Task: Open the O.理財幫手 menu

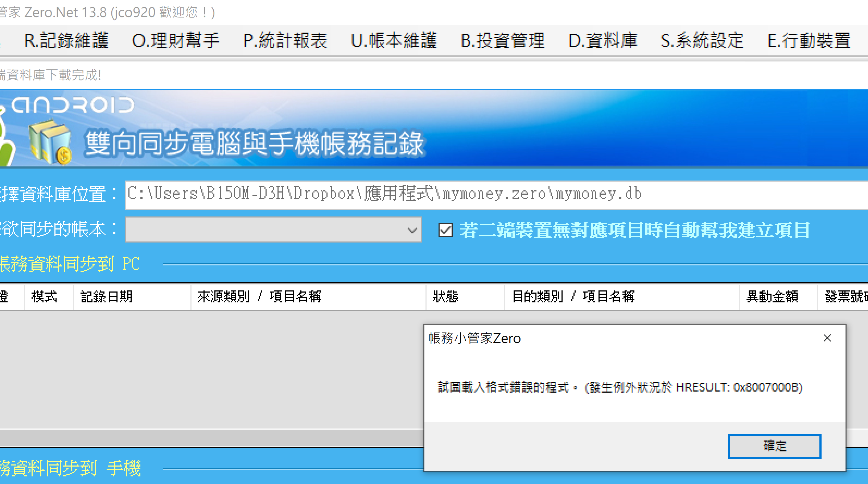Action: (x=176, y=40)
